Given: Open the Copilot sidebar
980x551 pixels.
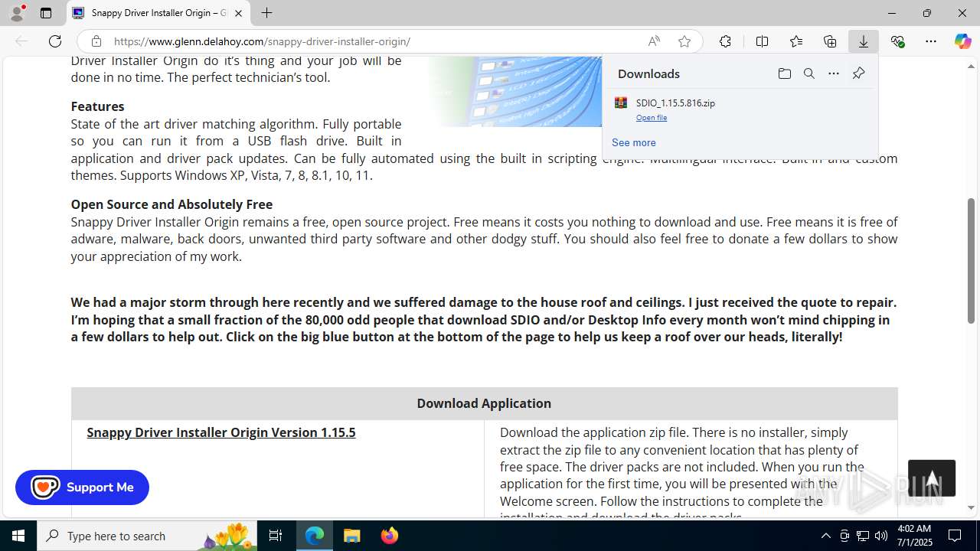Looking at the screenshot, I should [x=962, y=41].
